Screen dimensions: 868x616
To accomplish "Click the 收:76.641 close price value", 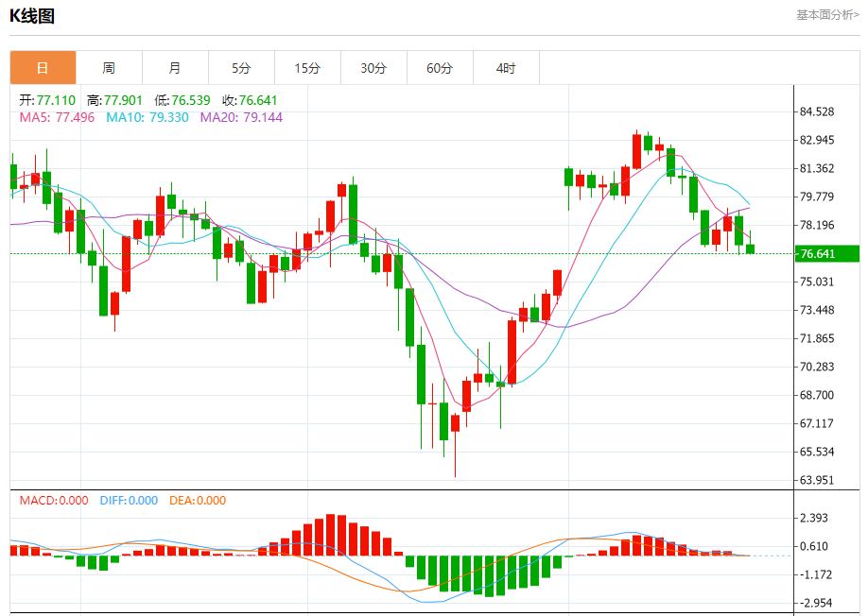I will tap(250, 100).
